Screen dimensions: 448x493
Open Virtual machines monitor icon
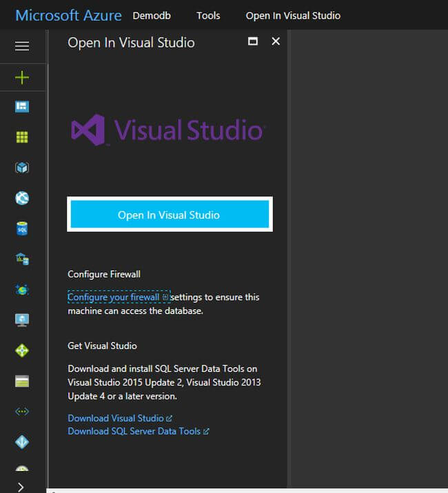pyautogui.click(x=22, y=320)
